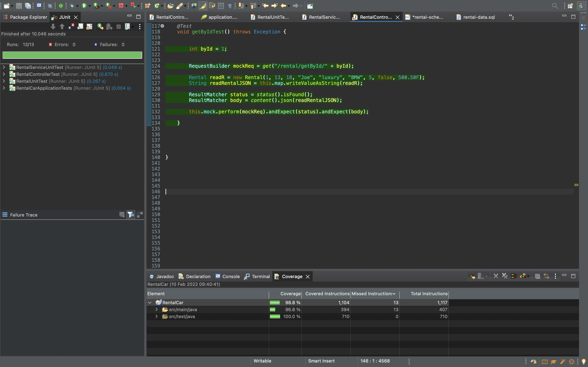The height and width of the screenshot is (367, 588).
Task: Click Rerun Test in the JUnit panel
Action: point(100,27)
